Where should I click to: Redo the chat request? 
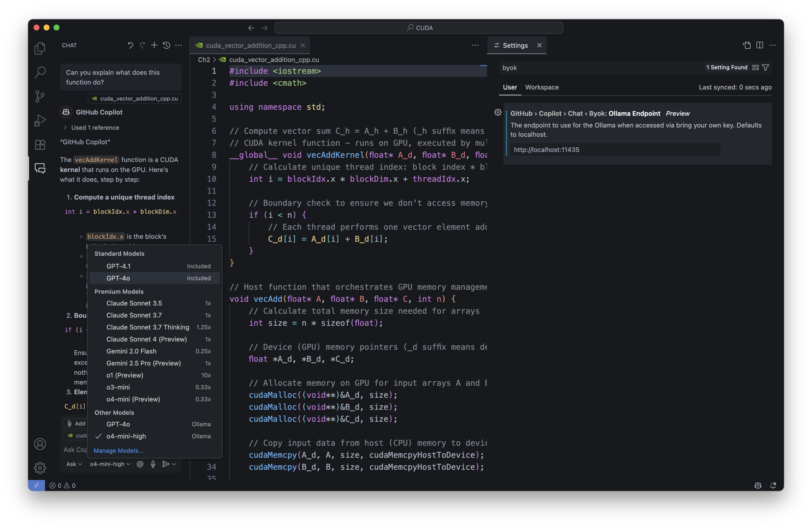click(142, 45)
